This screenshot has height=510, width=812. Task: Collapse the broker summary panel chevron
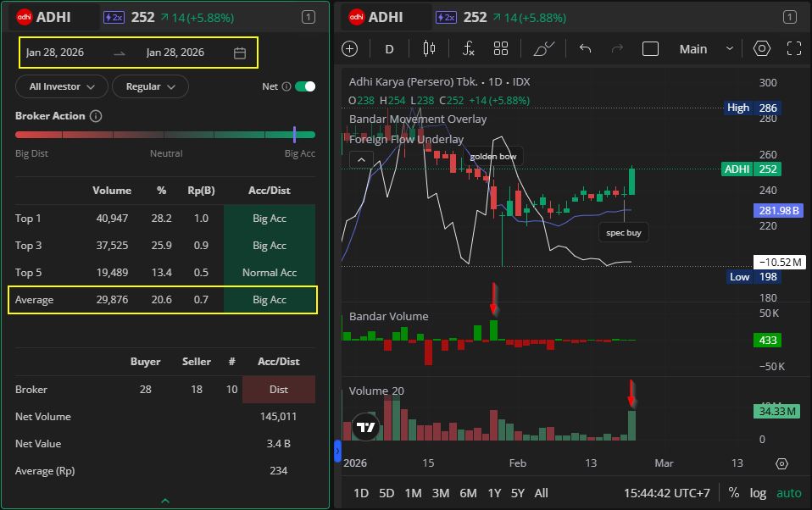tap(165, 501)
